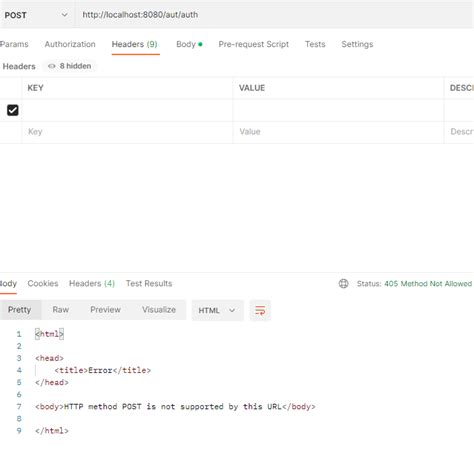
Task: Open the request Settings tab
Action: [x=357, y=44]
